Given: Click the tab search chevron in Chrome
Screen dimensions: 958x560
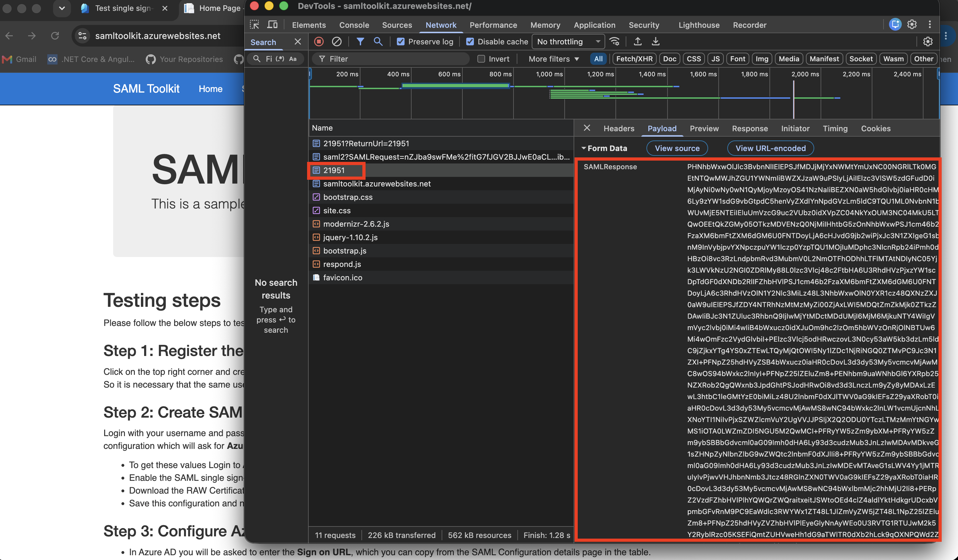Looking at the screenshot, I should [62, 8].
